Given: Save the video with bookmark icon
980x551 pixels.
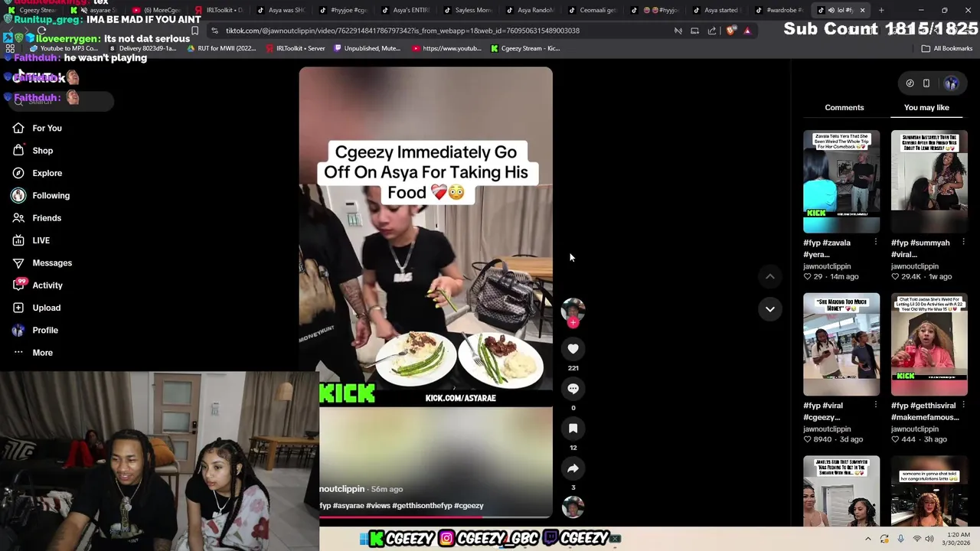Looking at the screenshot, I should click(573, 428).
